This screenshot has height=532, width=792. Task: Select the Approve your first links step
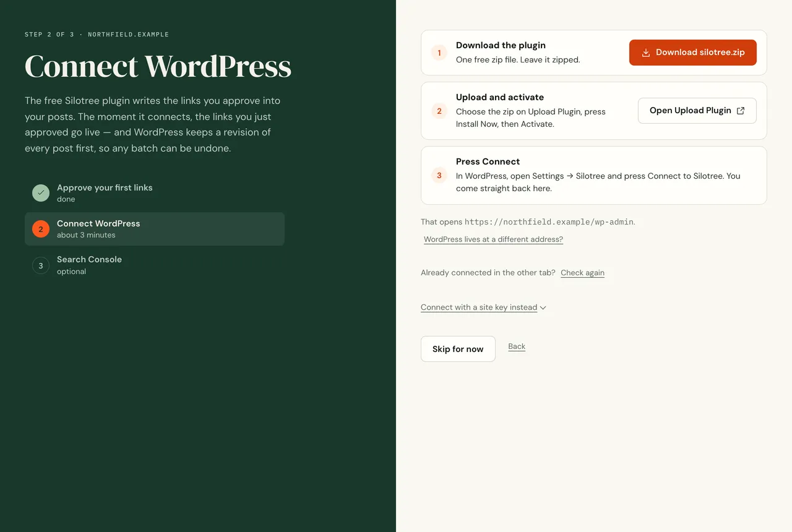155,193
